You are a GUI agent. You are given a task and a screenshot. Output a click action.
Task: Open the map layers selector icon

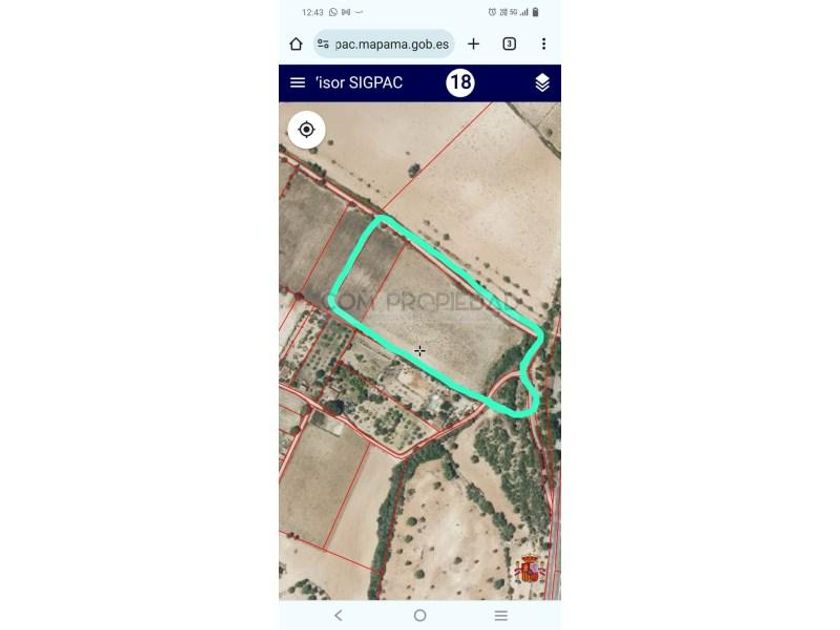pos(542,82)
